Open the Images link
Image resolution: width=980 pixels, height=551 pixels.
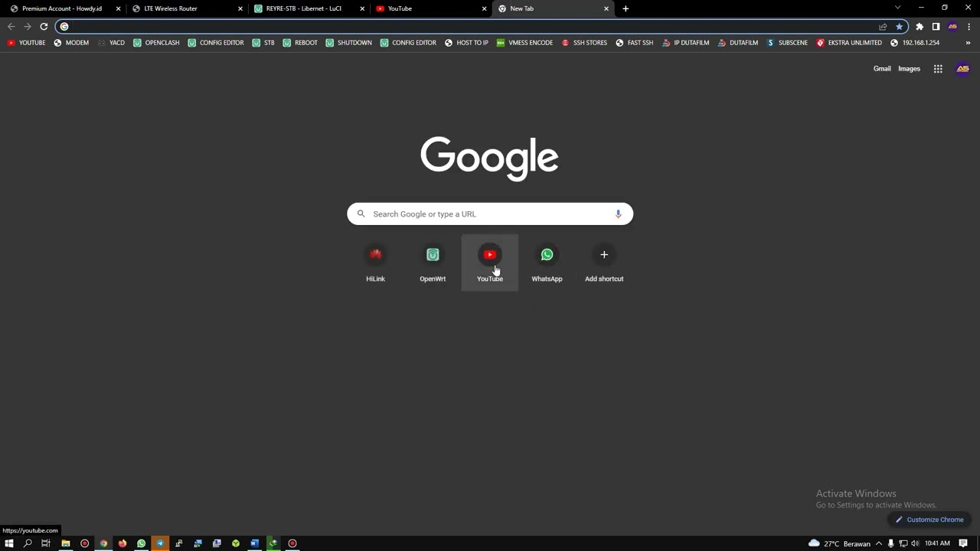click(909, 69)
